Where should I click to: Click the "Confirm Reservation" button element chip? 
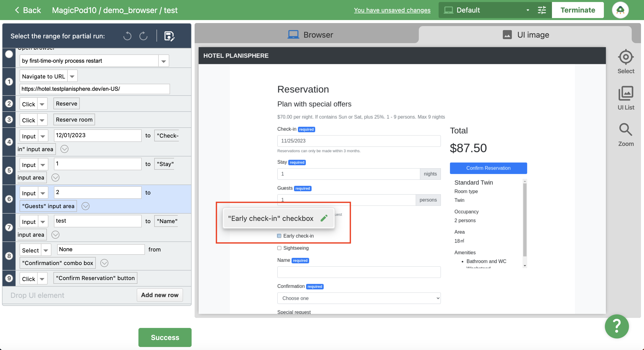pyautogui.click(x=95, y=278)
